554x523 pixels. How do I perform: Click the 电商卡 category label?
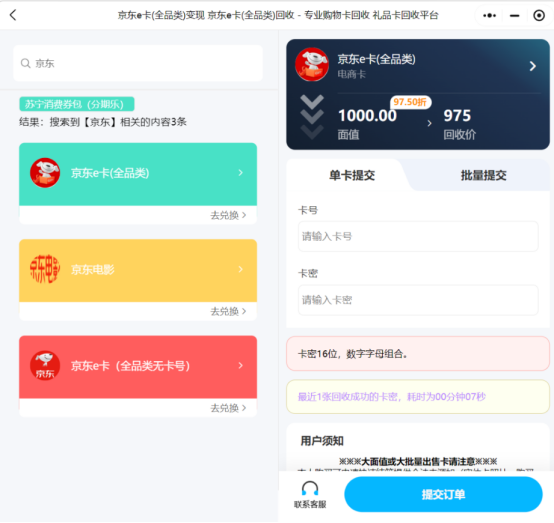(352, 74)
